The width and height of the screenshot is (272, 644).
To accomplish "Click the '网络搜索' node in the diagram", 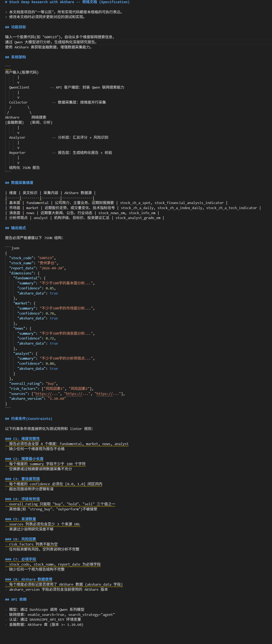I will (39, 117).
